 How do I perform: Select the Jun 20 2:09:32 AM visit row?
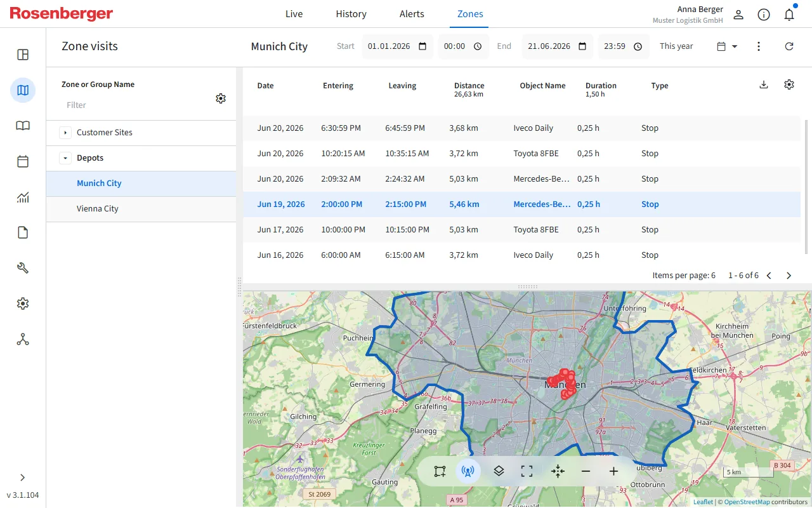point(521,179)
